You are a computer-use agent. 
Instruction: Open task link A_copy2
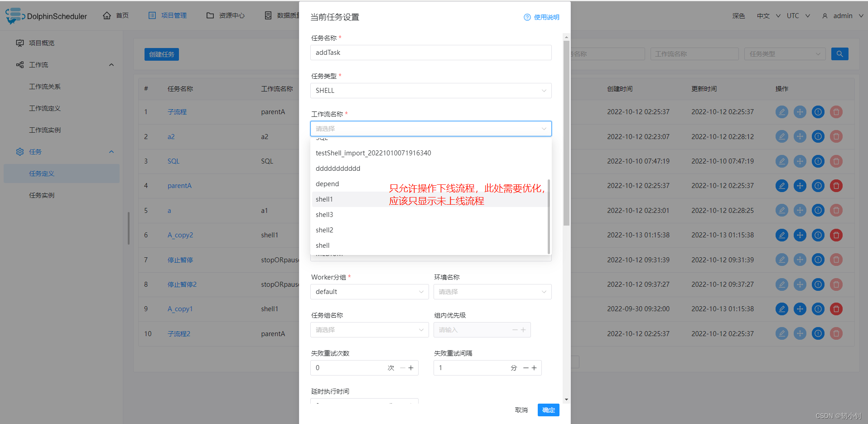pos(180,235)
